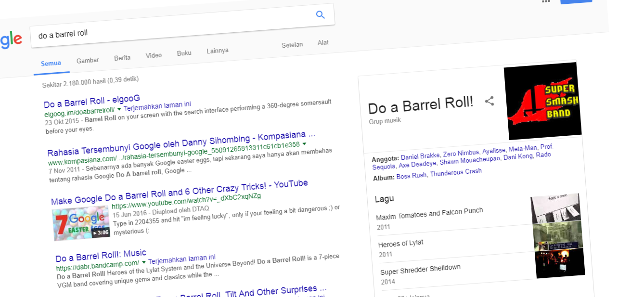This screenshot has height=297, width=644.
Task: Click thumbnail for Super Shredder Shelldown song
Action: click(x=560, y=263)
